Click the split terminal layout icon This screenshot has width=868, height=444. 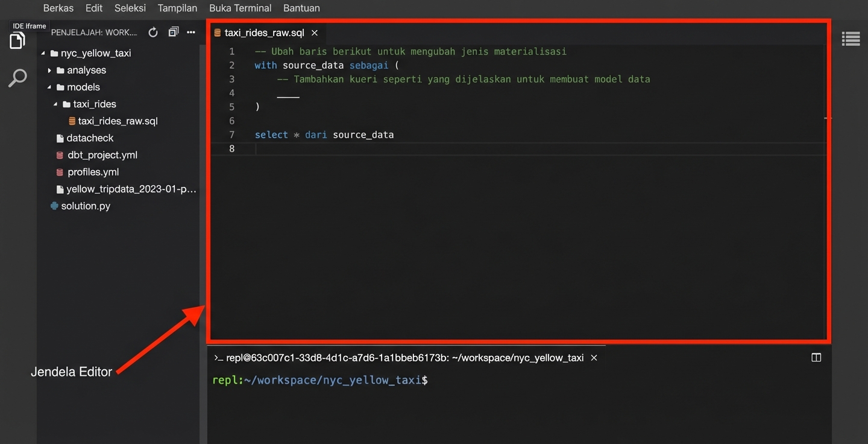pos(816,358)
